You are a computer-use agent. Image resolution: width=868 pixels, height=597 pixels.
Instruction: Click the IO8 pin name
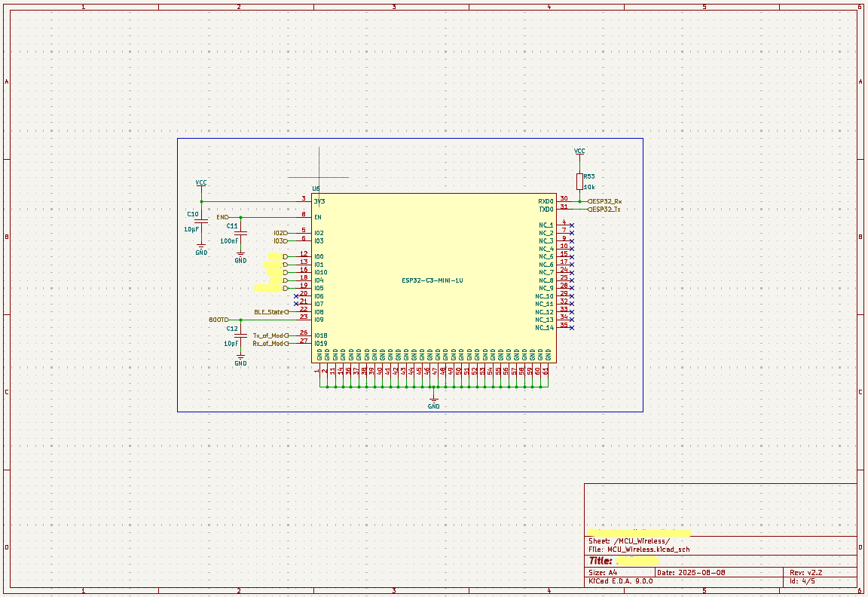click(319, 312)
